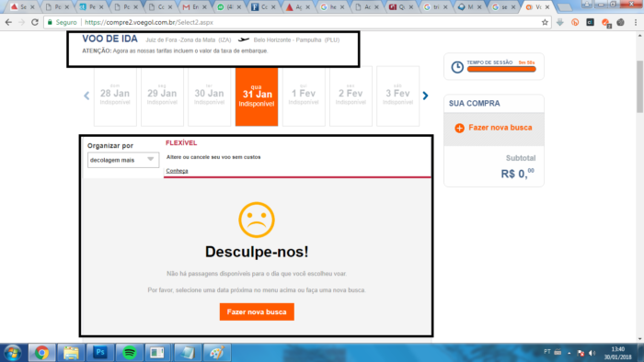Click 'Fazer nova busca' link in Sua Compra
This screenshot has height=362, width=644.
click(500, 128)
